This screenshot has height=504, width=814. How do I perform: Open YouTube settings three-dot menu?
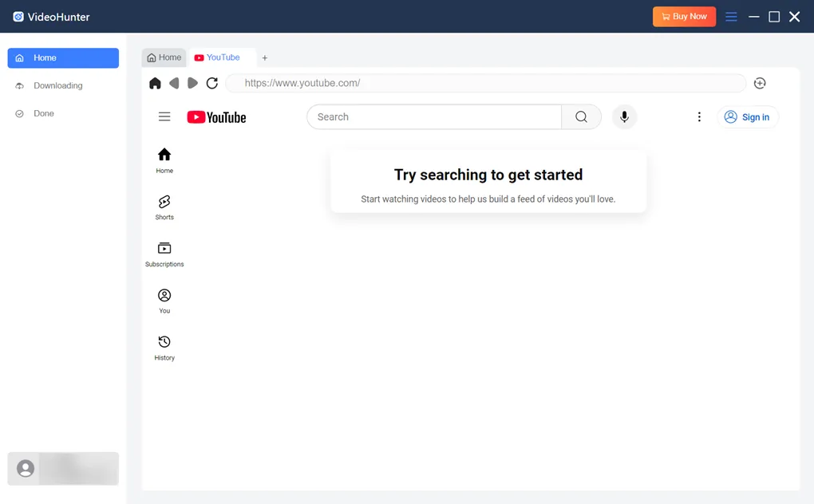coord(699,116)
